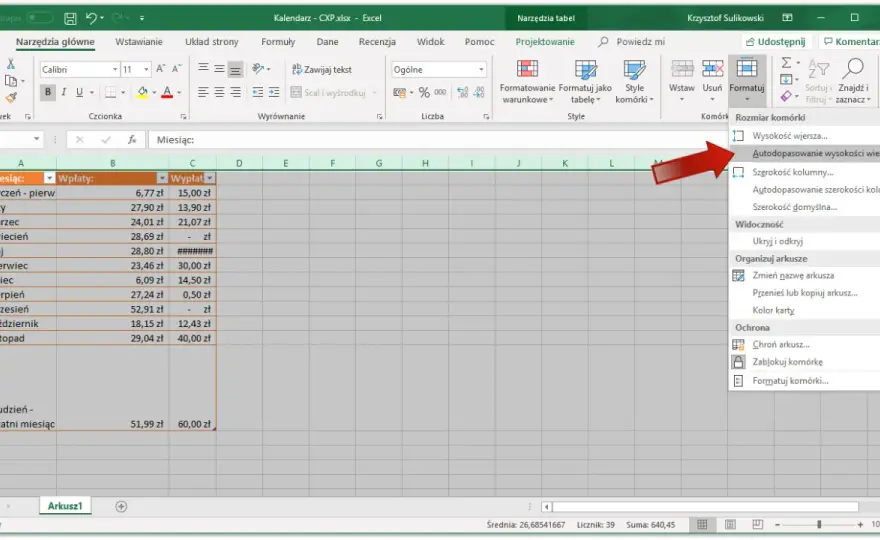880x540 pixels.
Task: Open the Wstawianie ribbon tab
Action: click(139, 42)
